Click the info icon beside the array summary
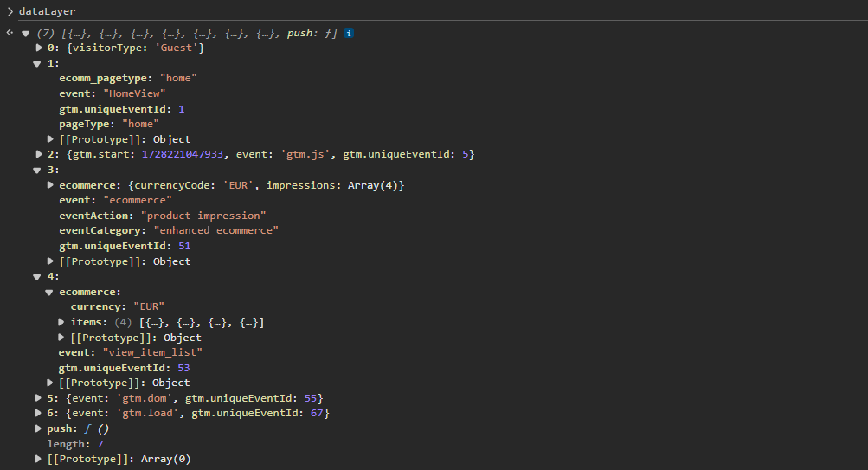The image size is (868, 470). coord(349,33)
